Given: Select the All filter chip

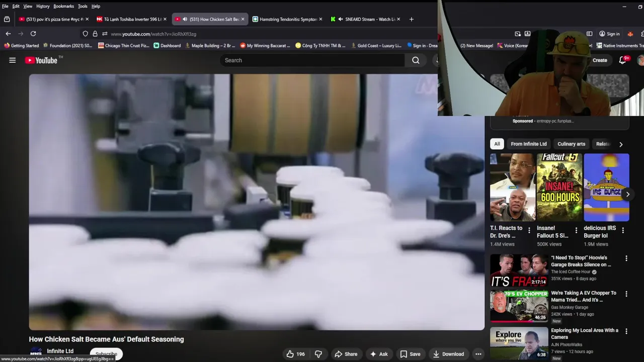Looking at the screenshot, I should 497,144.
